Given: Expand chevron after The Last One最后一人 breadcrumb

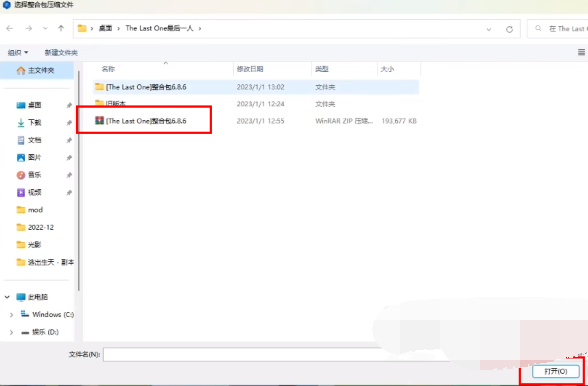Looking at the screenshot, I should coord(200,29).
